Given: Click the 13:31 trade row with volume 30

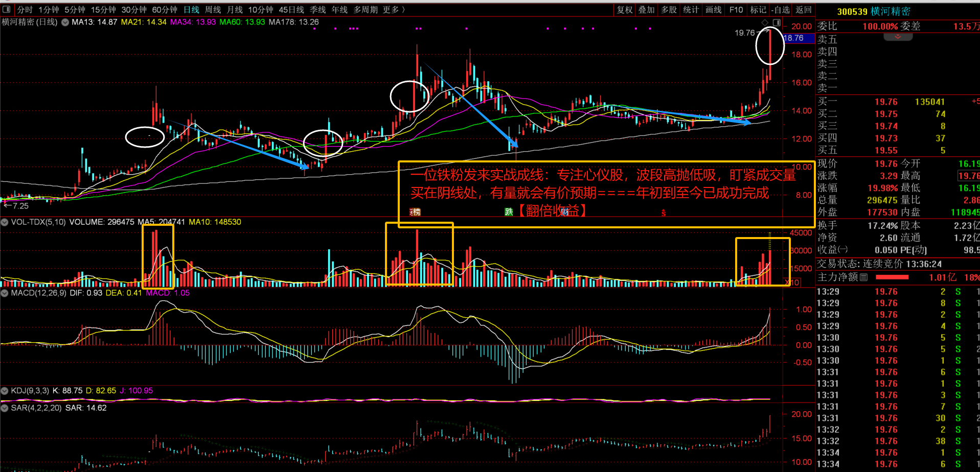Looking at the screenshot, I should click(898, 418).
